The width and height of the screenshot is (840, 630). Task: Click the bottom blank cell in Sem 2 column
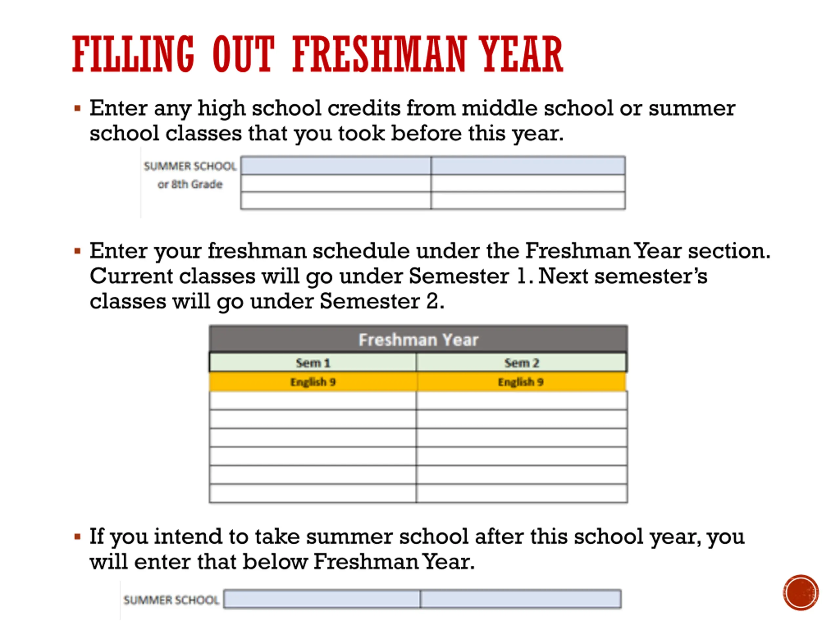pos(521,493)
